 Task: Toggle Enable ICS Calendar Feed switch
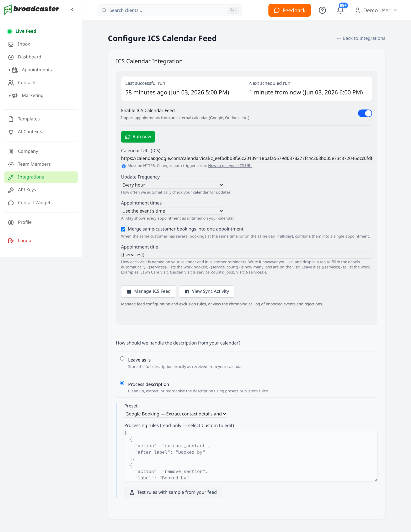click(365, 113)
